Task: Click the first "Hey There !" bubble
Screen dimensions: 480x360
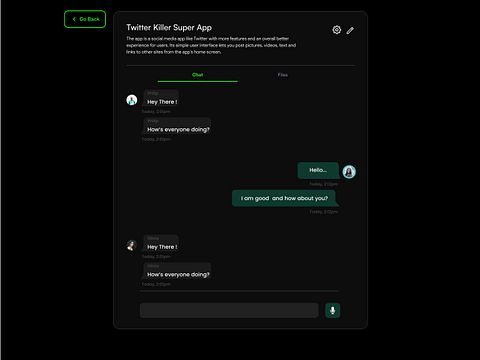Action: click(x=162, y=99)
